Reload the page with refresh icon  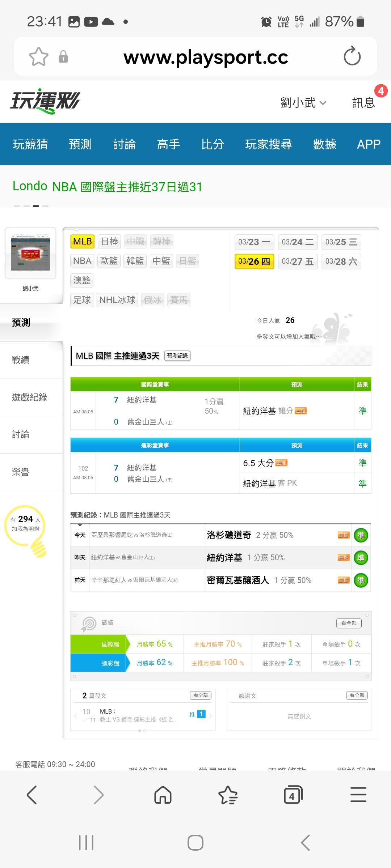352,56
